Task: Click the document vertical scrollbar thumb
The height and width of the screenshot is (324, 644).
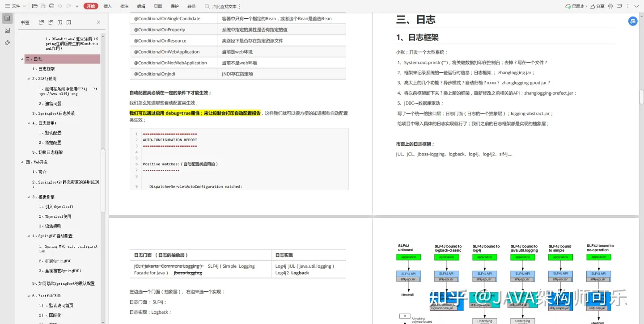Action: coord(641,97)
